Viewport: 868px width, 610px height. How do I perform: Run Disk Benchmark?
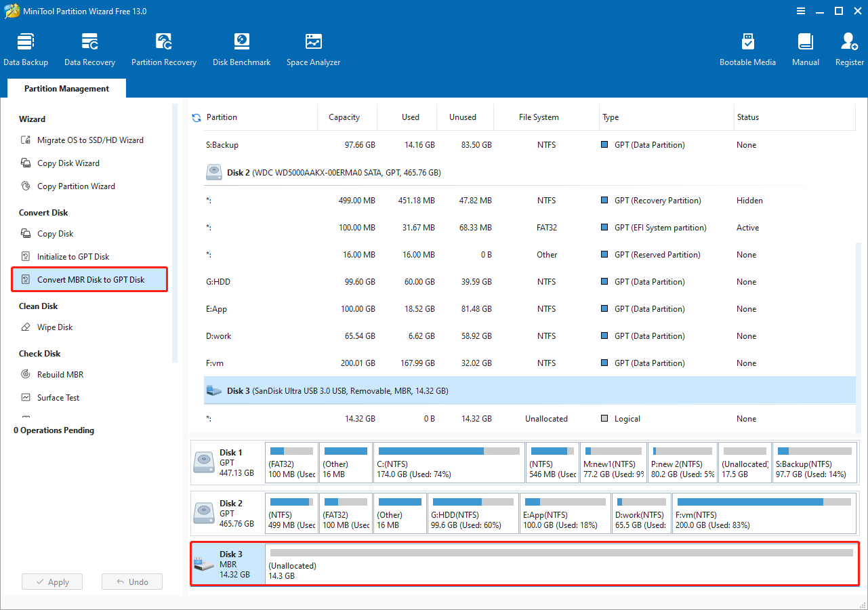click(x=241, y=47)
